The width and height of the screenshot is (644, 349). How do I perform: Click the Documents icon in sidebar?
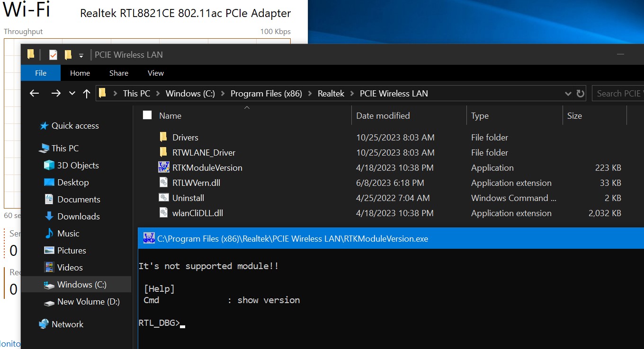(x=49, y=199)
